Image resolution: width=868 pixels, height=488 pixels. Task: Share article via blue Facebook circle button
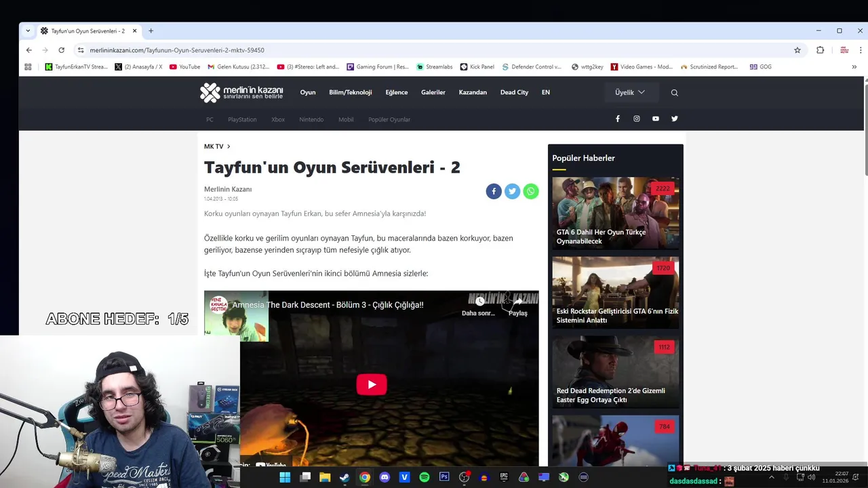[494, 191]
